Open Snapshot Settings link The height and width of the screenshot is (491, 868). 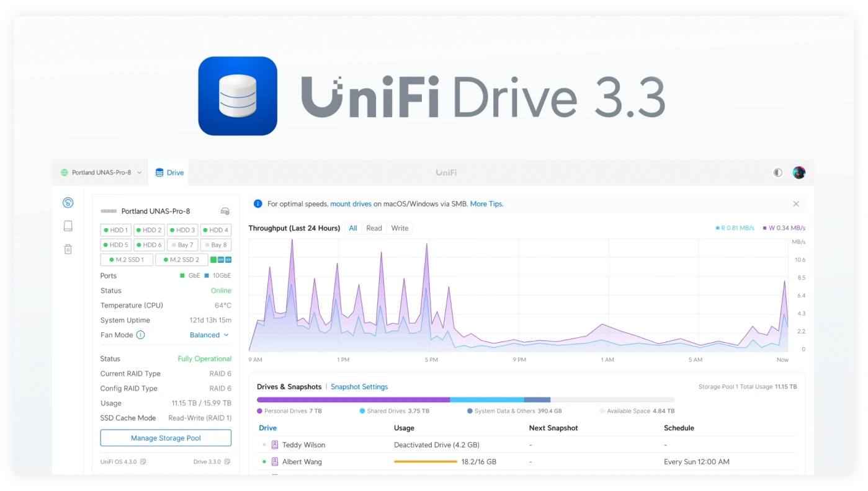[359, 387]
